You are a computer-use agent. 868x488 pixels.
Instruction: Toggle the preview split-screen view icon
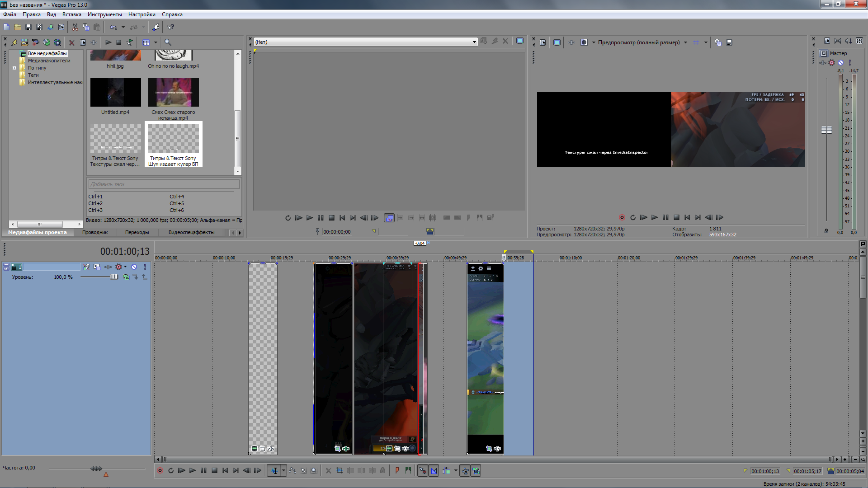click(584, 42)
